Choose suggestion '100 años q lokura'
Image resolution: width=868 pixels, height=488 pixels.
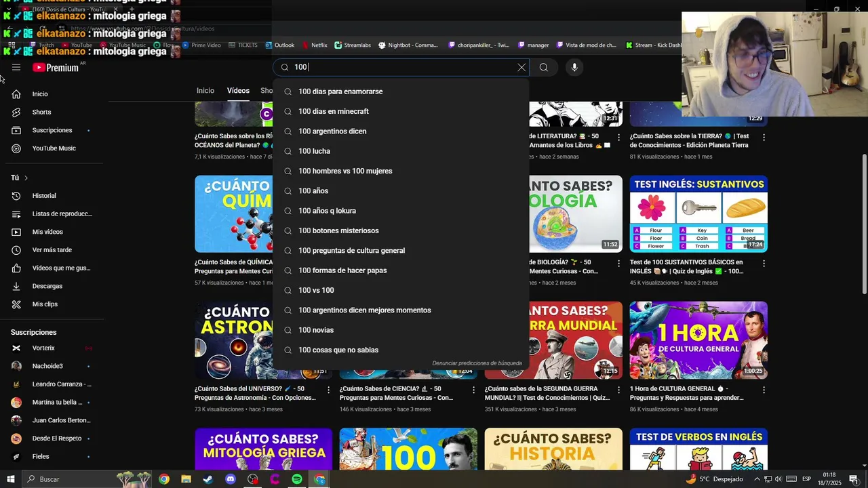point(401,211)
